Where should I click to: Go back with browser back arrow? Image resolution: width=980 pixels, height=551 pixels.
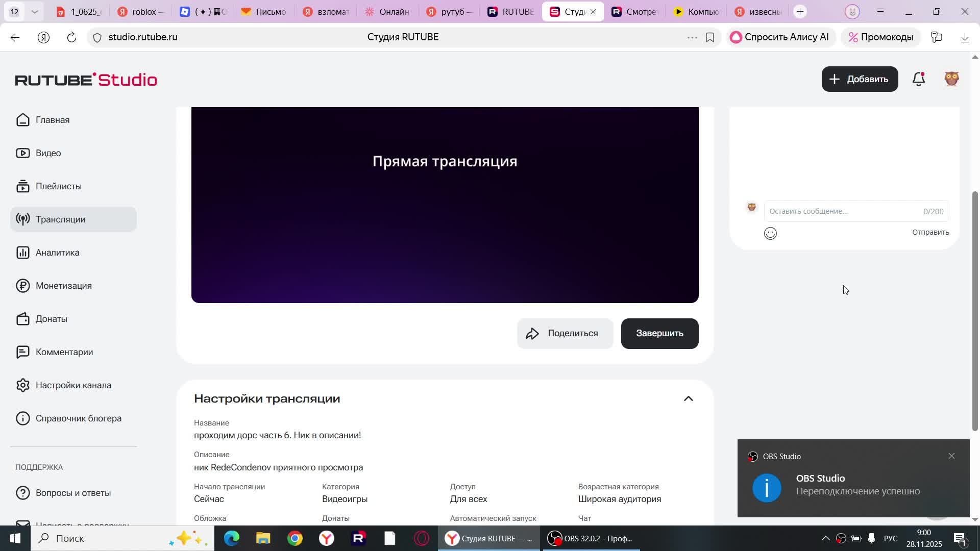coord(15,37)
